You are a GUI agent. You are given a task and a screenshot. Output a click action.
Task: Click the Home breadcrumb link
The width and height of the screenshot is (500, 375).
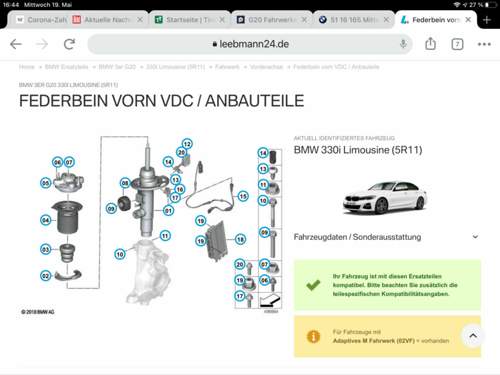click(27, 67)
